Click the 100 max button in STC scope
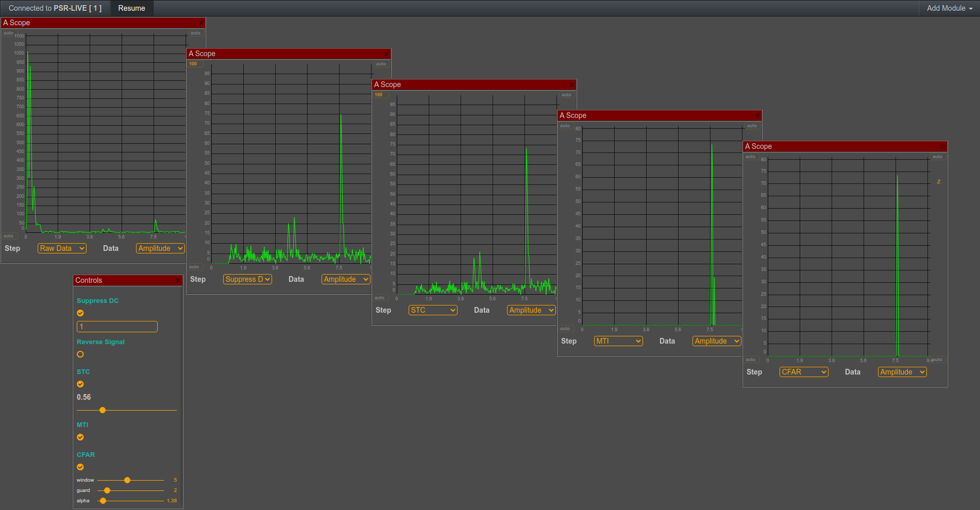 (379, 95)
